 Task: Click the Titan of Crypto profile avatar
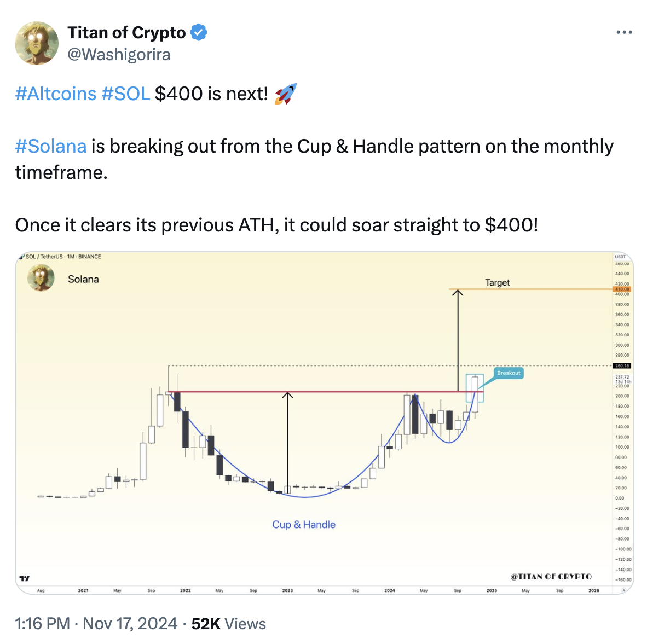[37, 43]
